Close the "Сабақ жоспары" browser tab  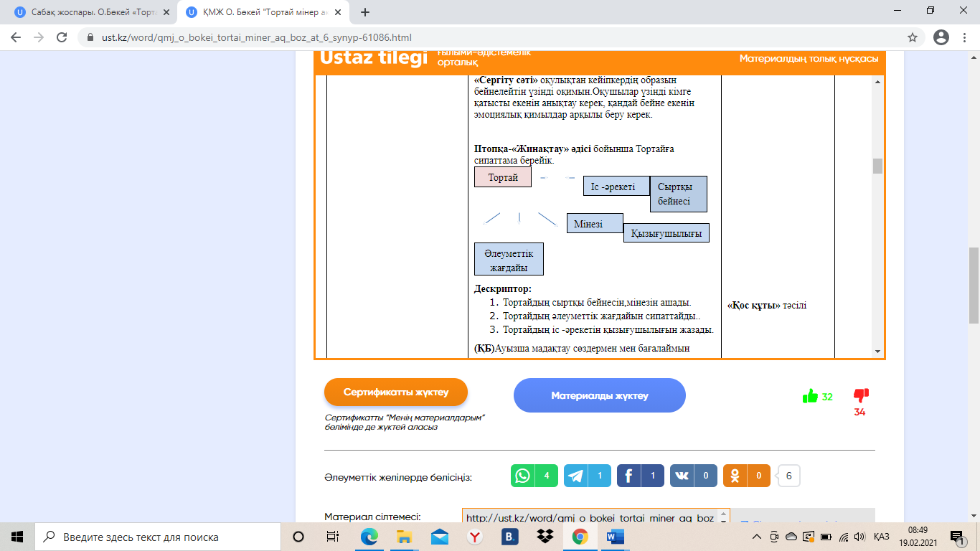[166, 12]
